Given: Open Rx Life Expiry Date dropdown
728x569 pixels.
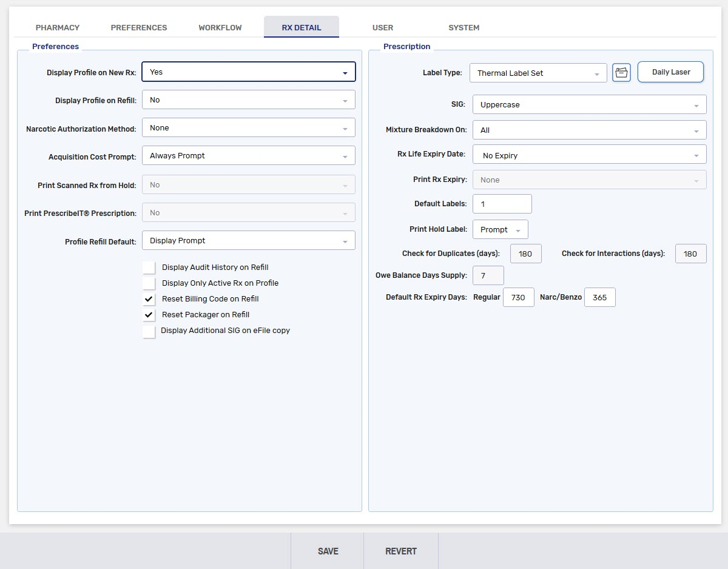Looking at the screenshot, I should (x=588, y=156).
